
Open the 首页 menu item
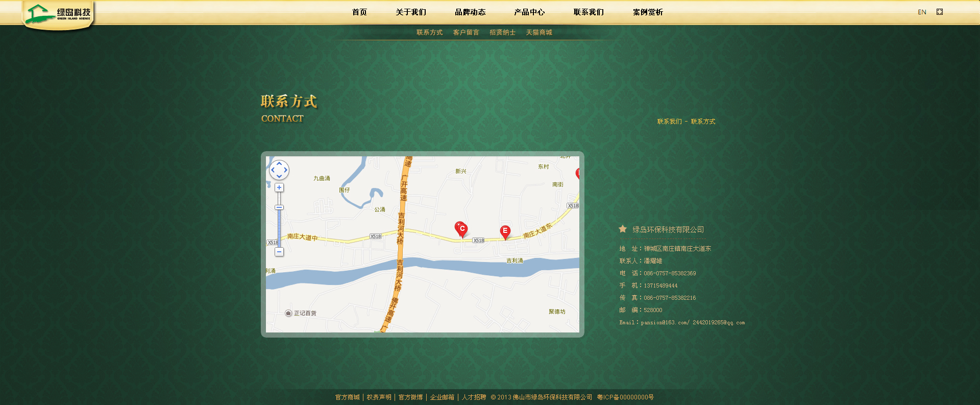coord(359,12)
